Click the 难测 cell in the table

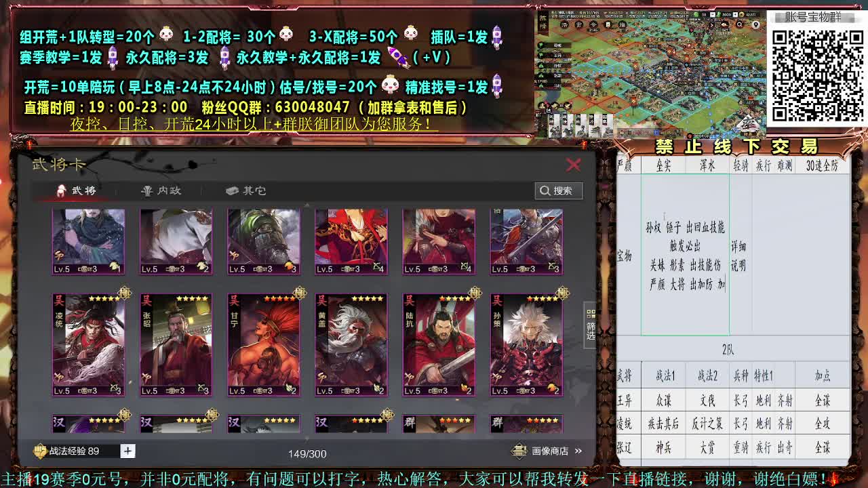pyautogui.click(x=785, y=165)
